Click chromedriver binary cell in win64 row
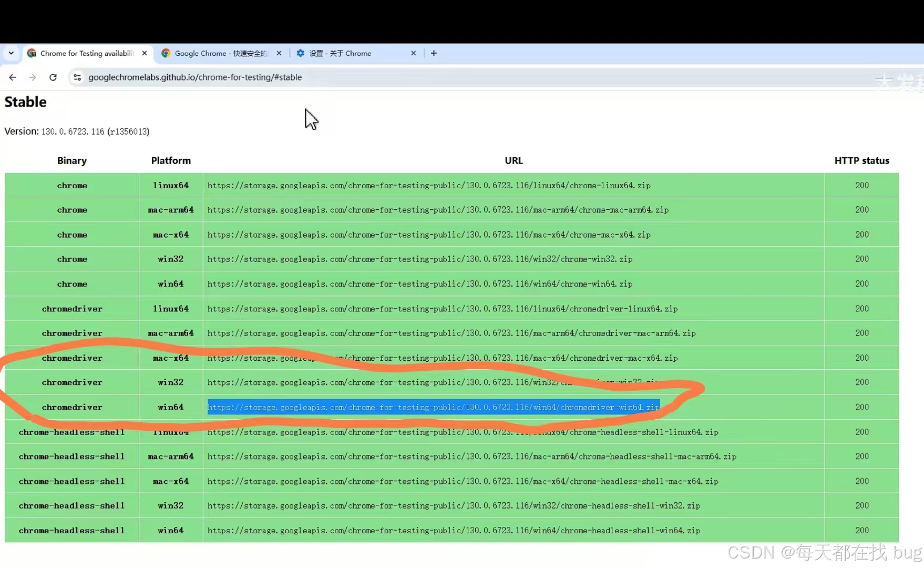 pyautogui.click(x=72, y=407)
